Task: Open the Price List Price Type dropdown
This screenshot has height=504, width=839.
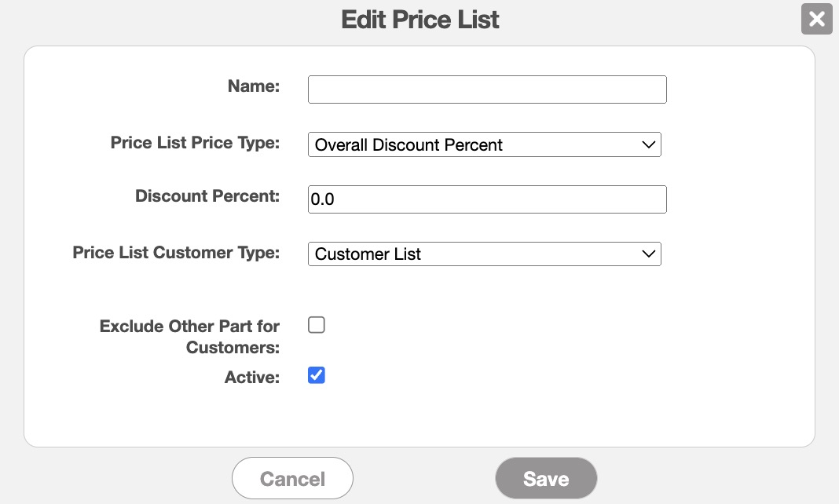Action: click(x=484, y=144)
